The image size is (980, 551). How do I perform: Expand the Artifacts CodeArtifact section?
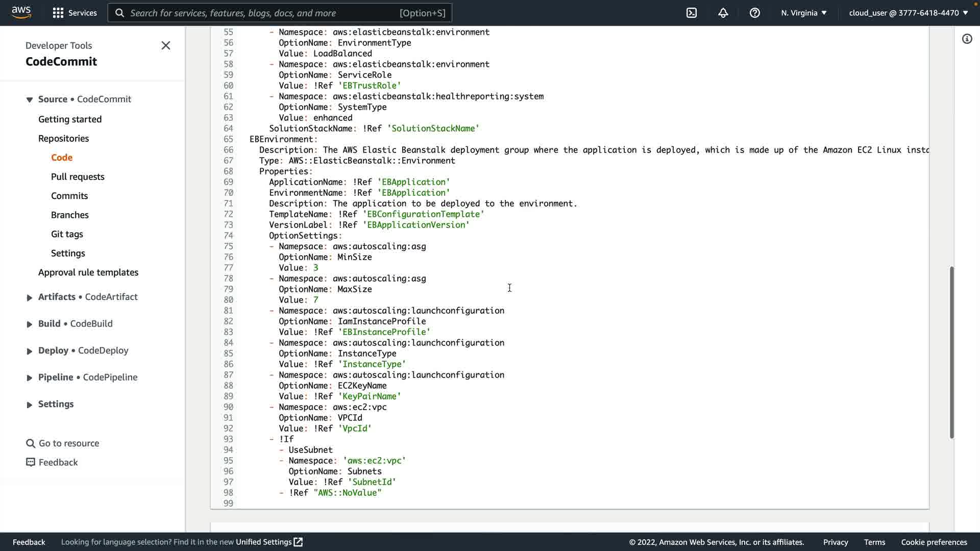pyautogui.click(x=30, y=297)
